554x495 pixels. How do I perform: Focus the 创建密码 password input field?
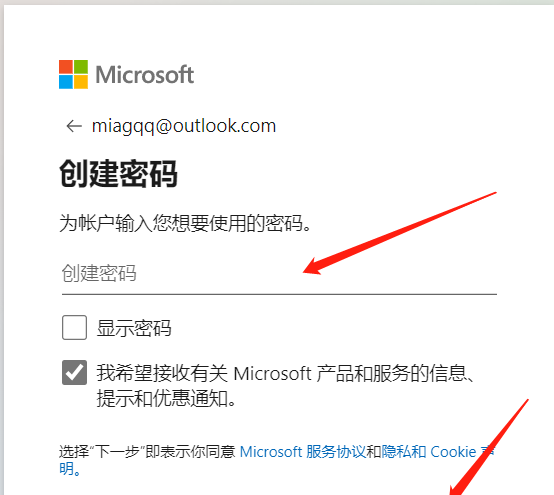279,273
